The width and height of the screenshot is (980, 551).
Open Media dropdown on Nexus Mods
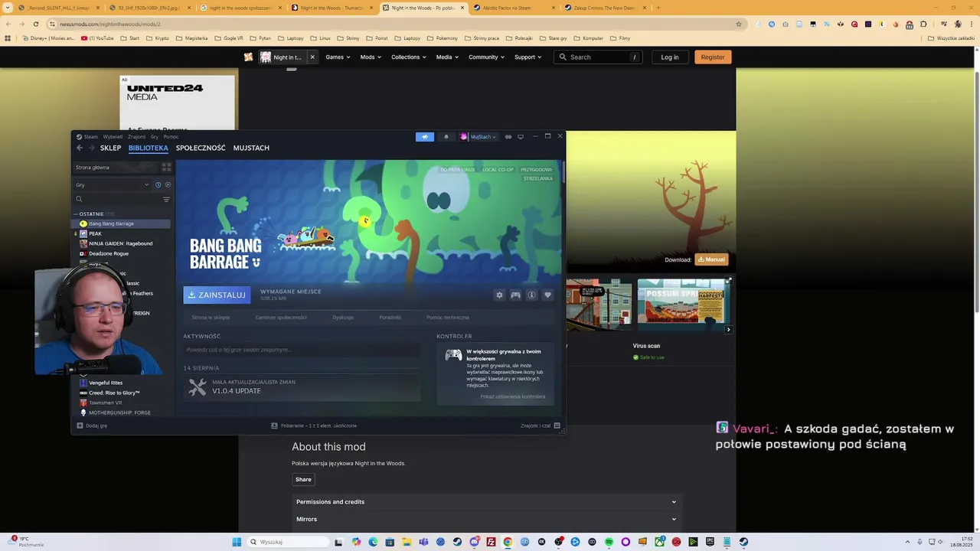coord(447,57)
